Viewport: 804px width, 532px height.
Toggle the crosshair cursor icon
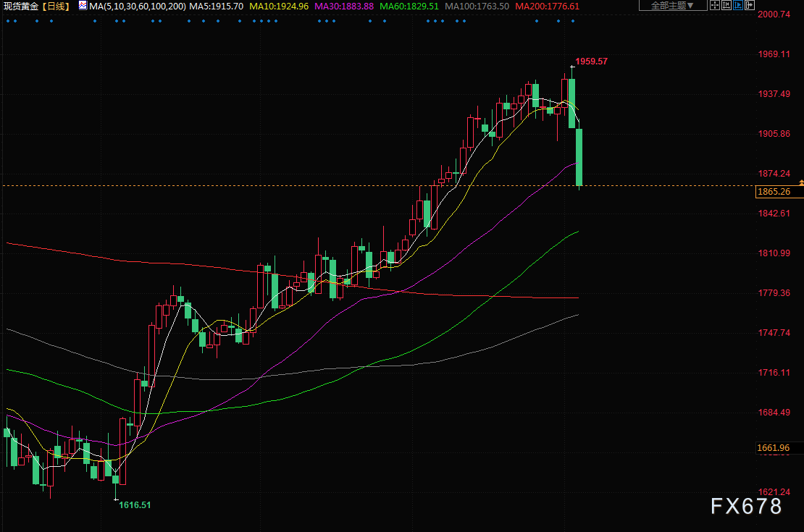[715, 6]
